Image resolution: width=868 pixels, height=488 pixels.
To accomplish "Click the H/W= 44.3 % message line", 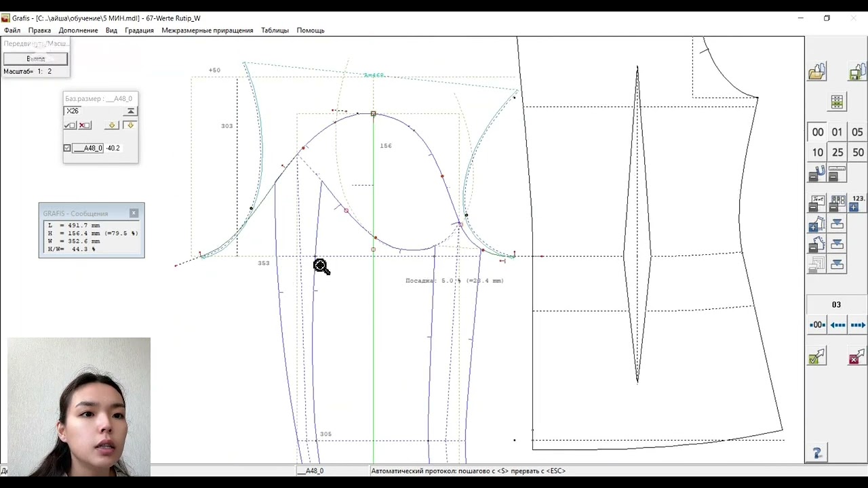I will [x=71, y=249].
